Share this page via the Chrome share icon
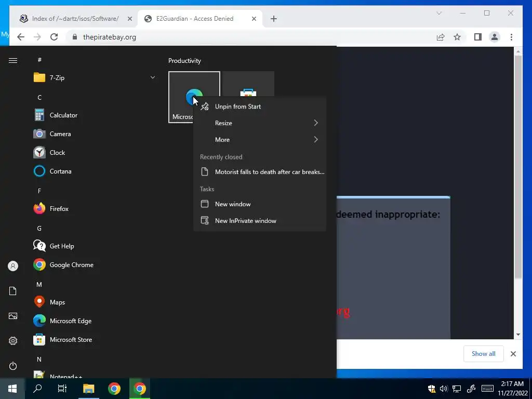 click(x=441, y=37)
